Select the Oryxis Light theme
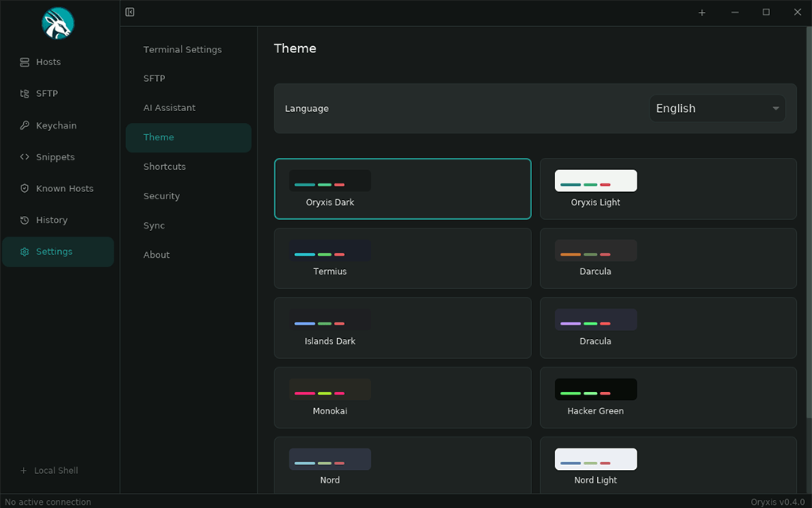 tap(668, 189)
